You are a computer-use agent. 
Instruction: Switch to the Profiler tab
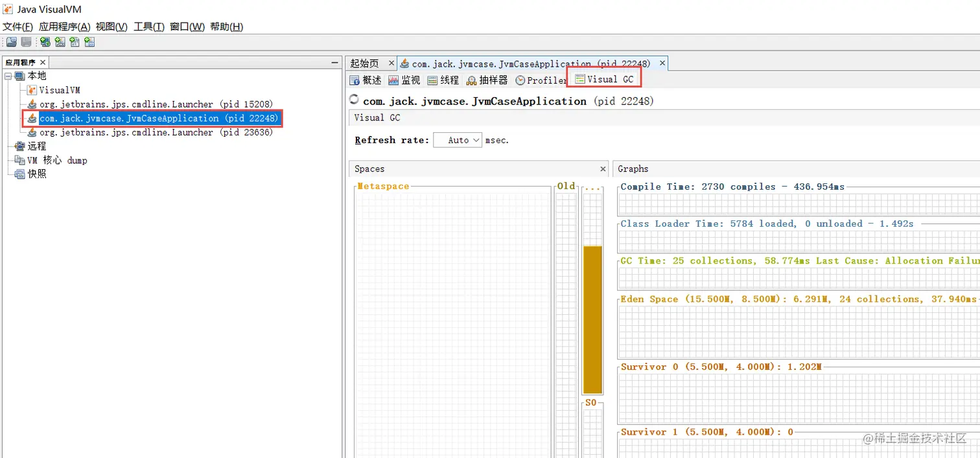[x=541, y=80]
